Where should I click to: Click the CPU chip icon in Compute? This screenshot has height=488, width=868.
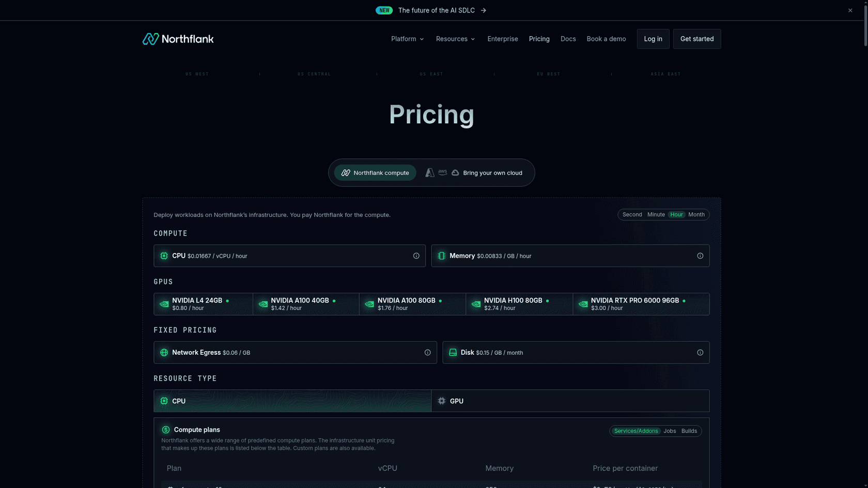(x=164, y=256)
